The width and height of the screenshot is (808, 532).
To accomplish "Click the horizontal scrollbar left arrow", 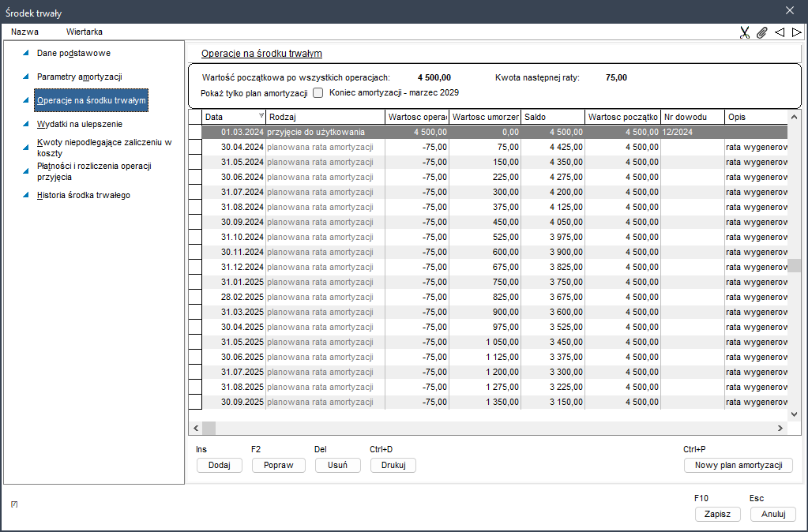I will pos(196,428).
